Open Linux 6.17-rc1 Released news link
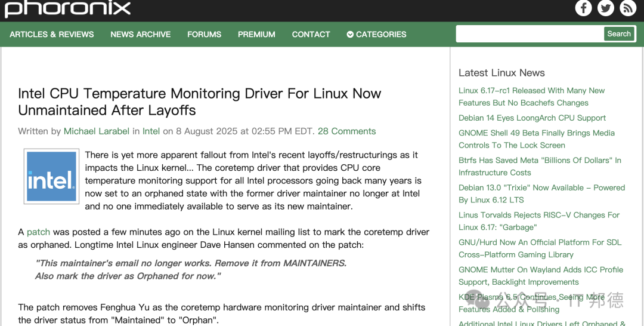Image resolution: width=644 pixels, height=326 pixels. tap(531, 97)
